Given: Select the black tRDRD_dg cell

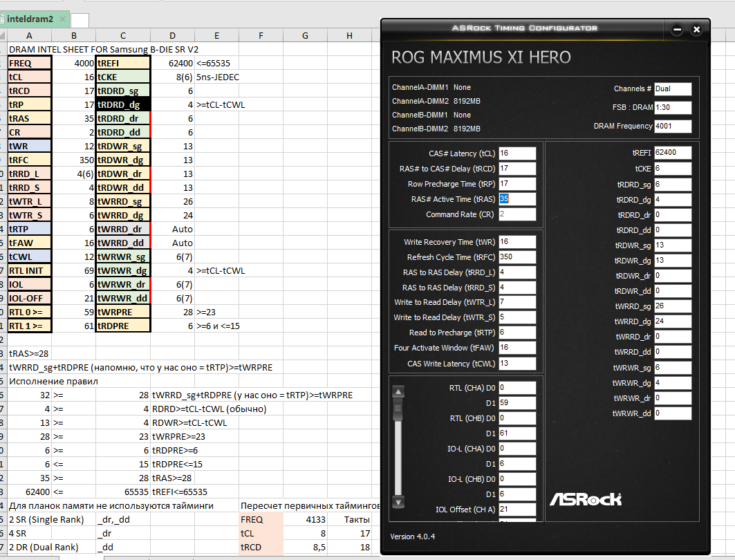Looking at the screenshot, I should 123,104.
